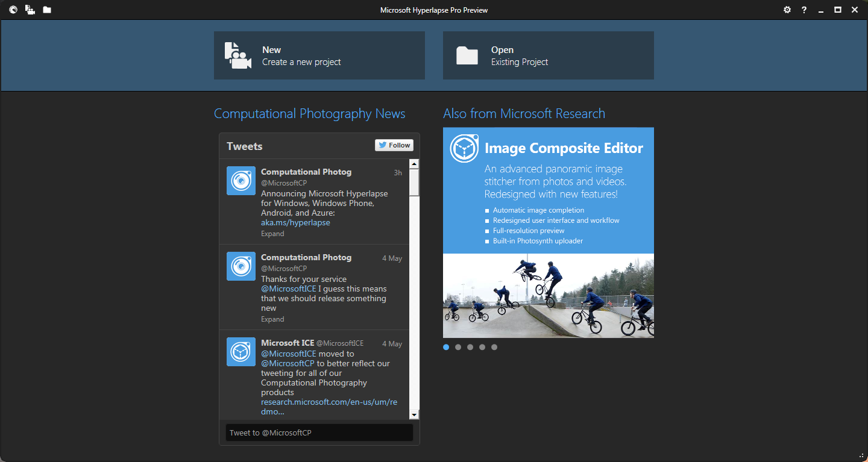Viewport: 868px width, 462px height.
Task: Click the tweet list scroll down arrow
Action: pos(414,414)
